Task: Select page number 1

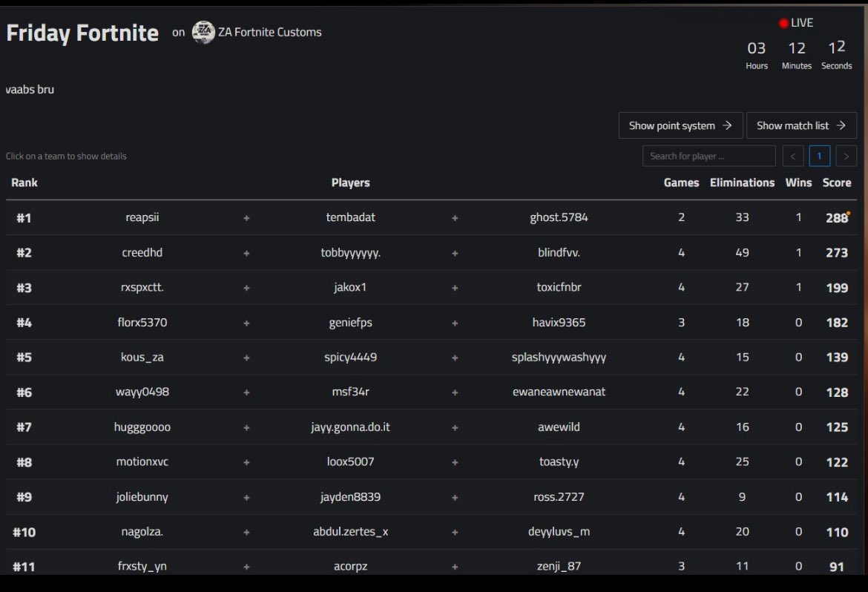Action: click(820, 157)
